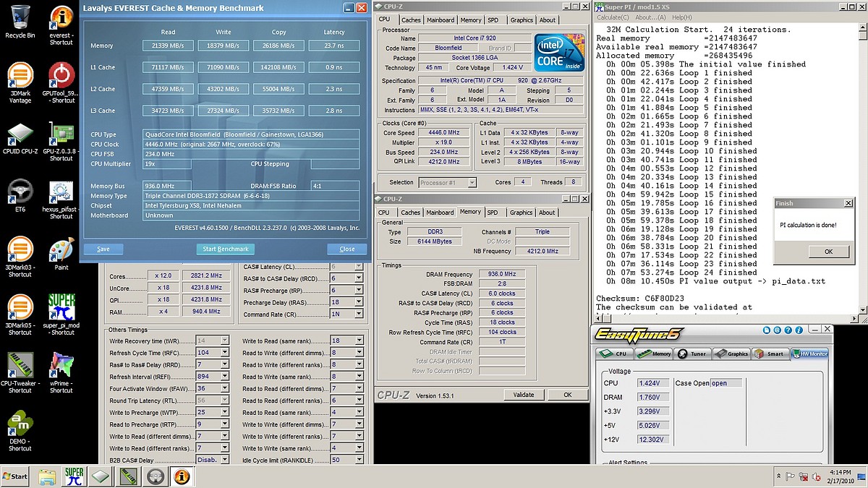The height and width of the screenshot is (488, 868).
Task: Select the ET6 desktop icon
Action: click(20, 196)
